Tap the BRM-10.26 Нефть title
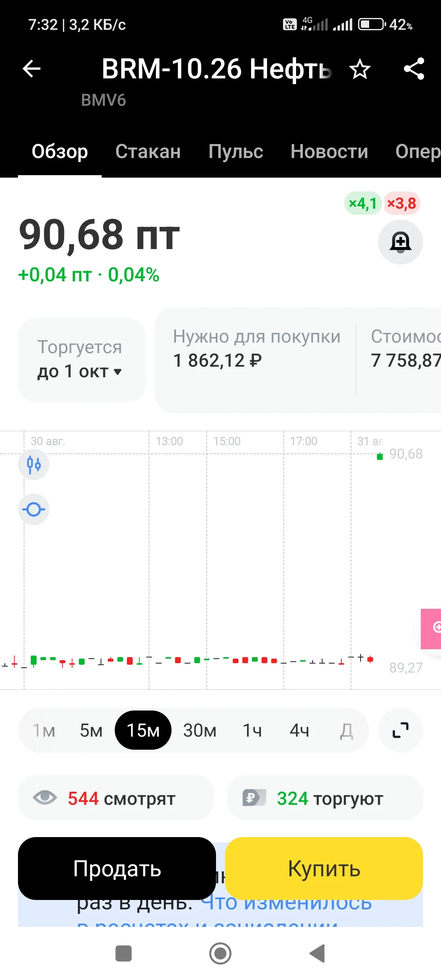This screenshot has height=980, width=441. point(216,69)
